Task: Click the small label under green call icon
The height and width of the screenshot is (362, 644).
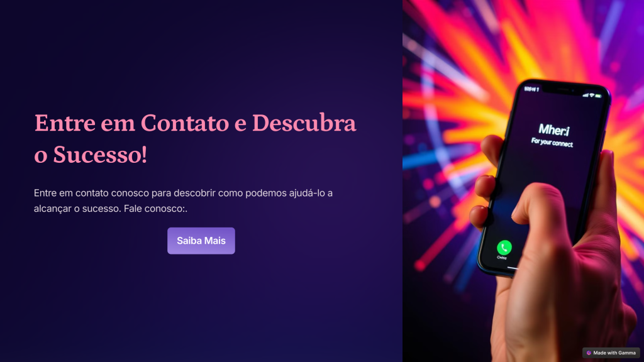Action: pos(502,258)
